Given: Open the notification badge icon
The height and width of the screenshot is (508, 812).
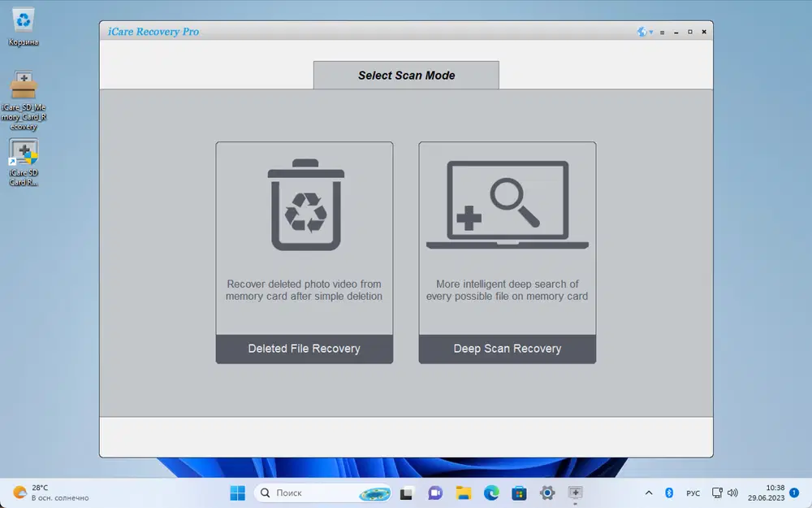Looking at the screenshot, I should tap(794, 493).
